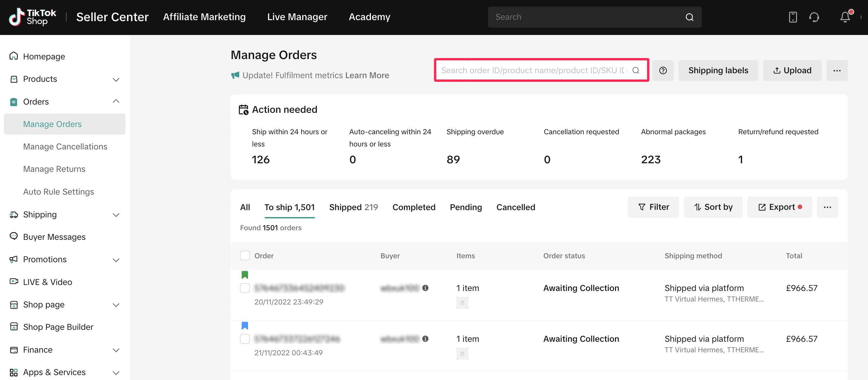Click the blue bookmark flag on second order
Viewport: 868px width, 380px height.
pos(245,326)
